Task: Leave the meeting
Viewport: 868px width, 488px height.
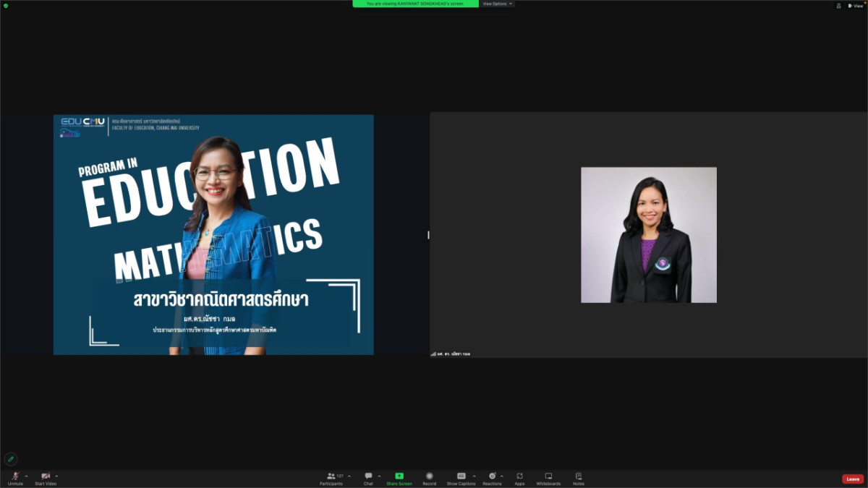Action: tap(853, 479)
